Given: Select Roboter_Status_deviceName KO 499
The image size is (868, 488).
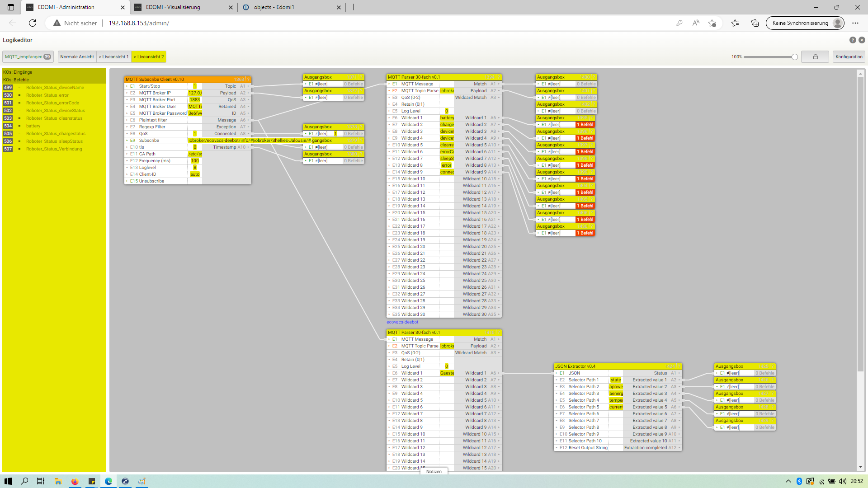Looking at the screenshot, I should pos(55,88).
